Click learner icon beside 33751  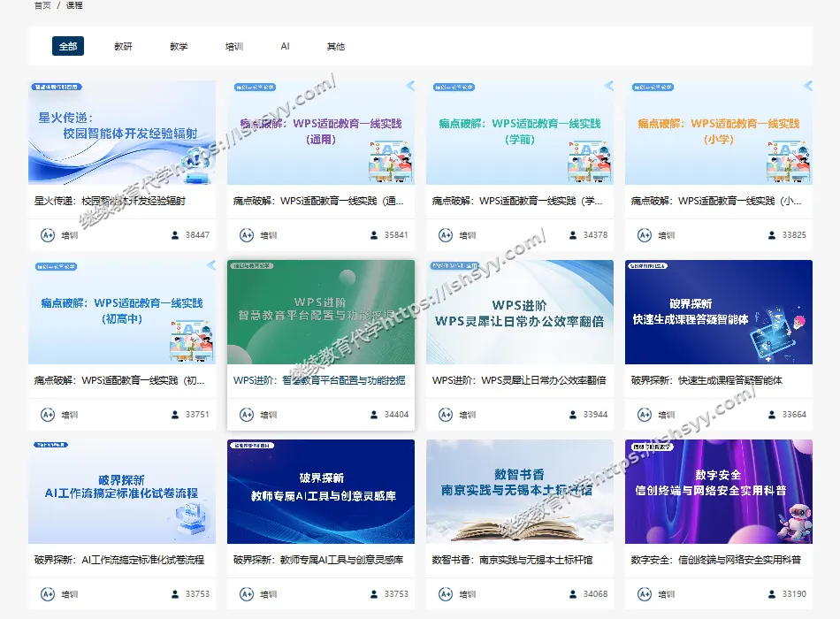click(175, 415)
